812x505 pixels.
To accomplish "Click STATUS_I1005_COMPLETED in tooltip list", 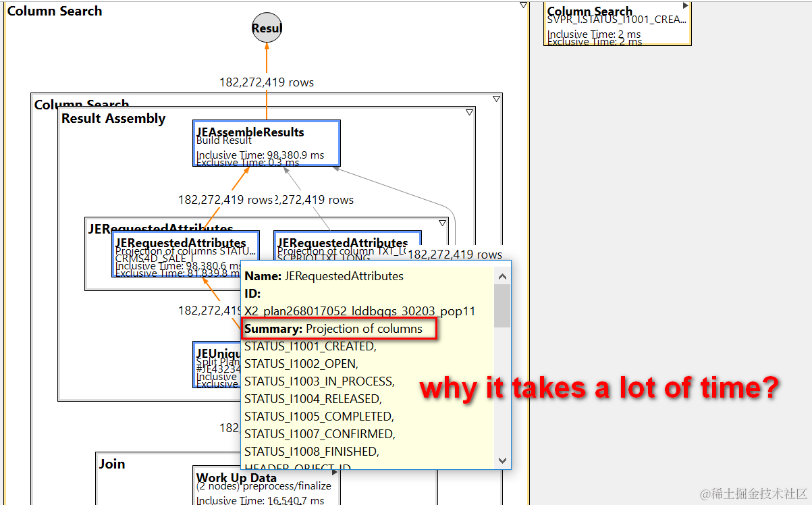I will pos(319,417).
